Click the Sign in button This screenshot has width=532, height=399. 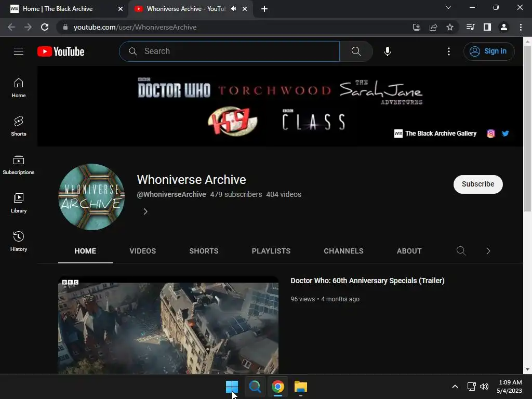(488, 51)
